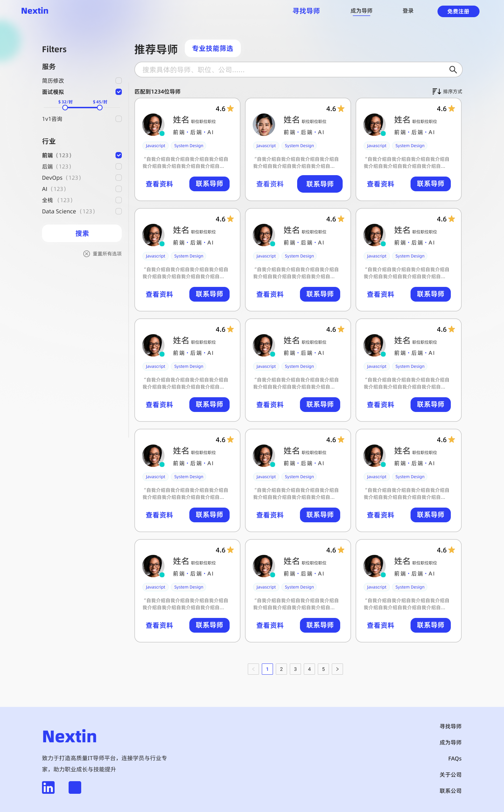
Task: Click the 搜索 filter button
Action: pyautogui.click(x=82, y=233)
